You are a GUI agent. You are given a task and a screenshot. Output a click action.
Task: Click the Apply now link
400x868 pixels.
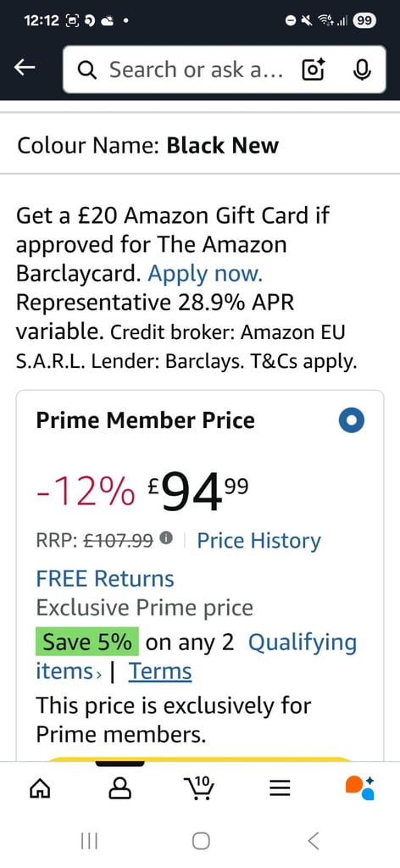[205, 274]
